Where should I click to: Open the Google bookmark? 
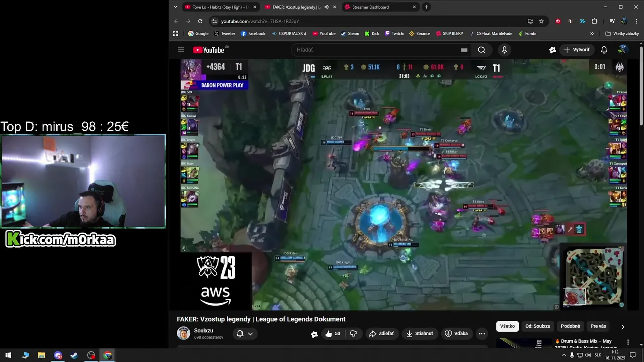click(x=198, y=34)
